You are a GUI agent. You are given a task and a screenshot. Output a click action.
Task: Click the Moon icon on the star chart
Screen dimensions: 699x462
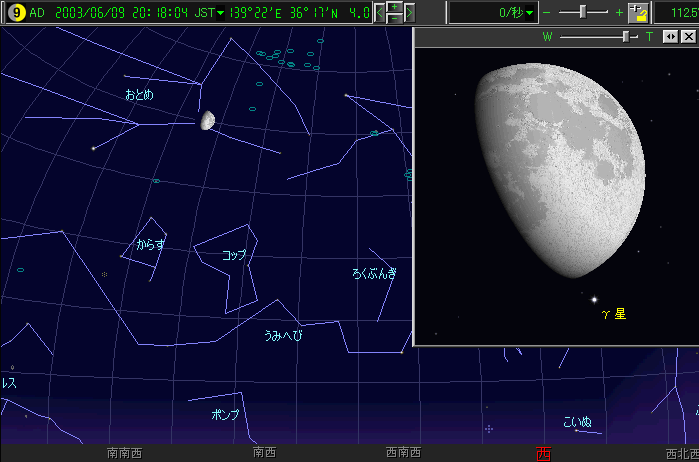[207, 120]
